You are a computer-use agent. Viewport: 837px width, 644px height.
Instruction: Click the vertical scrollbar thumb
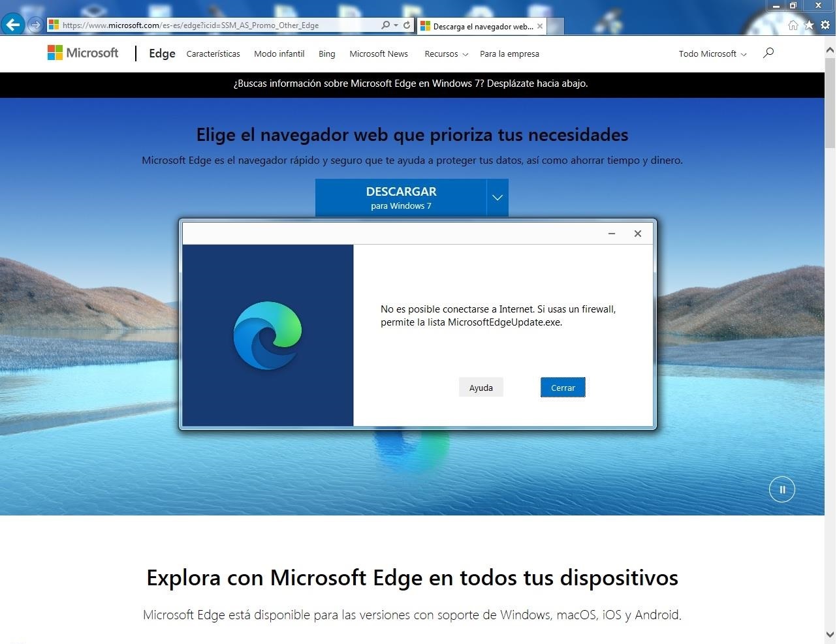[x=830, y=102]
